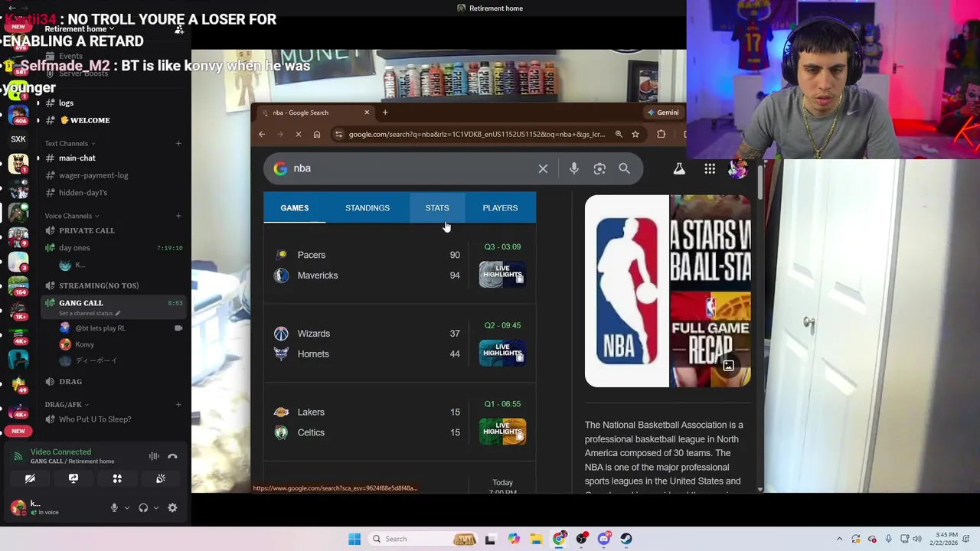
Task: Start a Discord activity
Action: pyautogui.click(x=117, y=479)
